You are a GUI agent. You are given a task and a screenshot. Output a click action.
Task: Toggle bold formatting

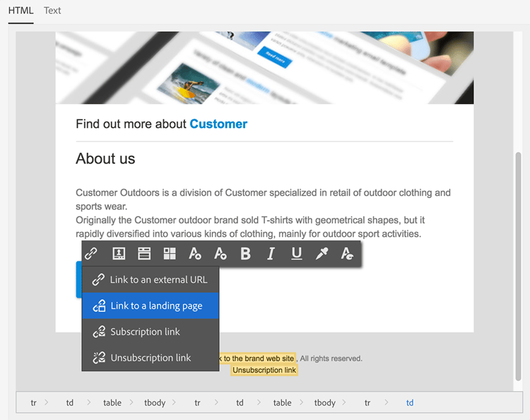pos(246,253)
